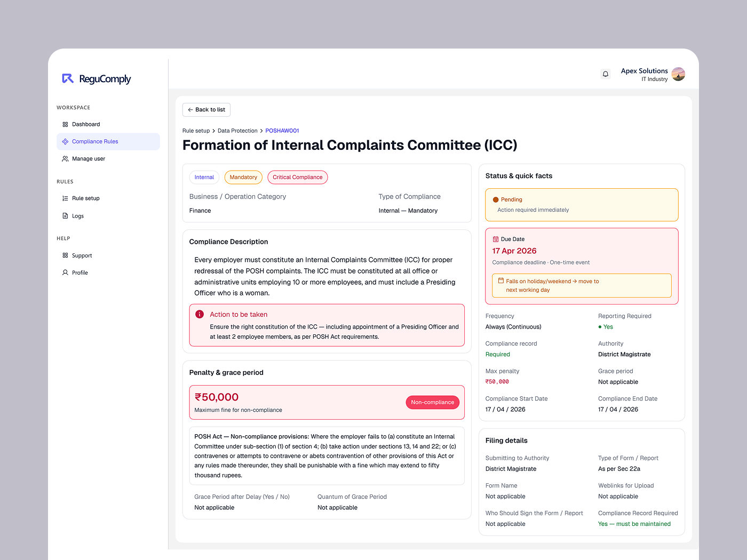The height and width of the screenshot is (560, 747).
Task: Select Compliance Rules menu item
Action: (108, 141)
